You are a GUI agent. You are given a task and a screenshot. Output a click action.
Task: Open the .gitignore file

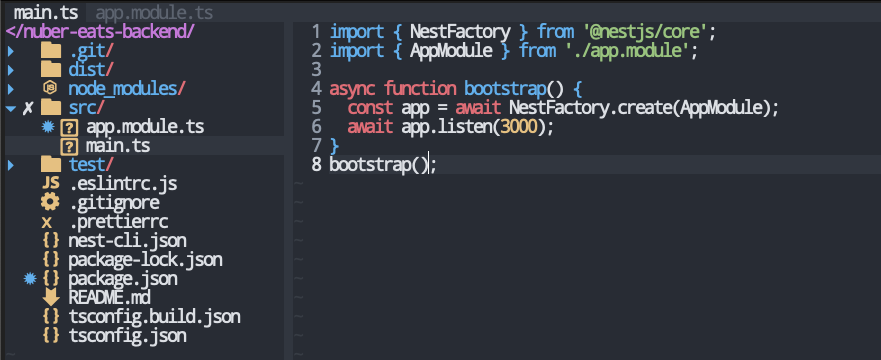(114, 203)
